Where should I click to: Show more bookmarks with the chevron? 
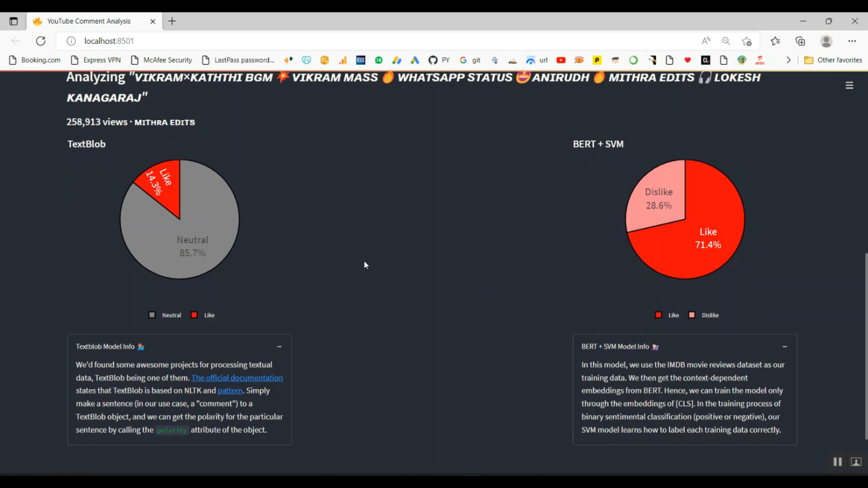pos(788,60)
